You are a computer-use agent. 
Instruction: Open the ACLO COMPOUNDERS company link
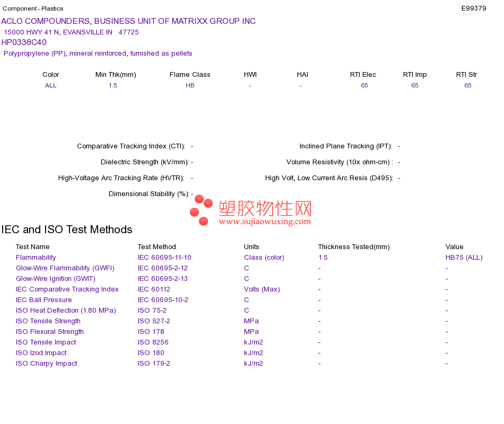click(x=128, y=21)
